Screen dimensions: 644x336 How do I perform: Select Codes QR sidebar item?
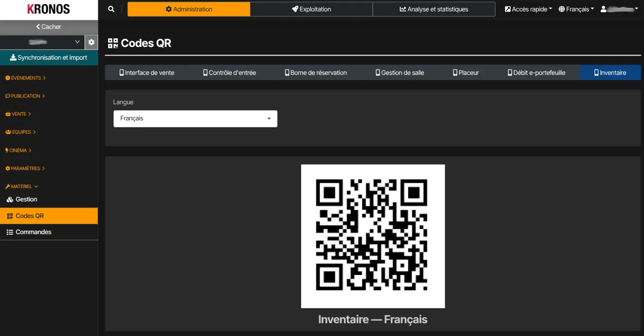coord(49,216)
